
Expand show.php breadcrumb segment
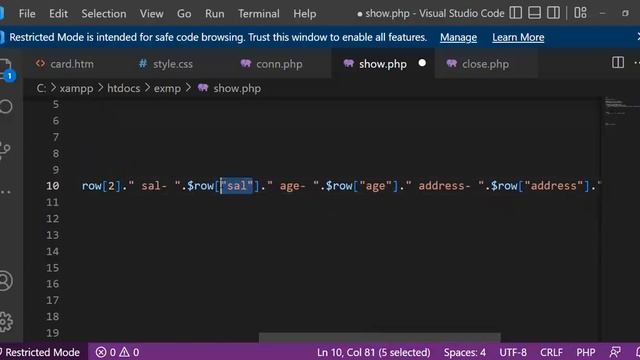click(237, 88)
